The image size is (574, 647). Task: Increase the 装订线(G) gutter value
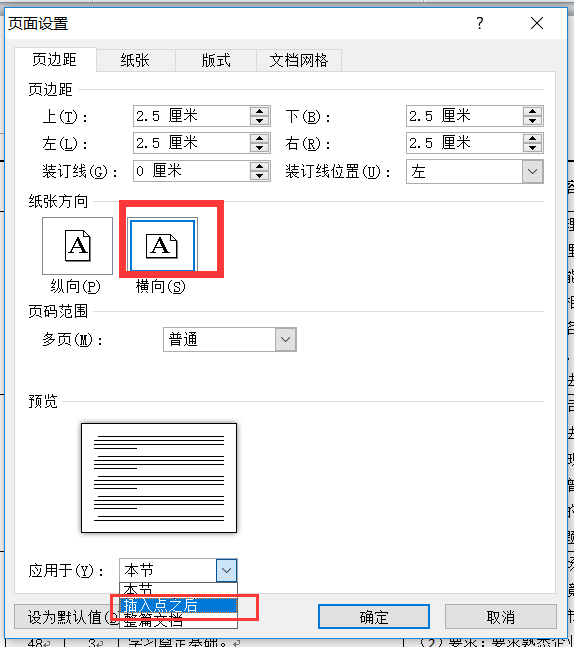(260, 166)
